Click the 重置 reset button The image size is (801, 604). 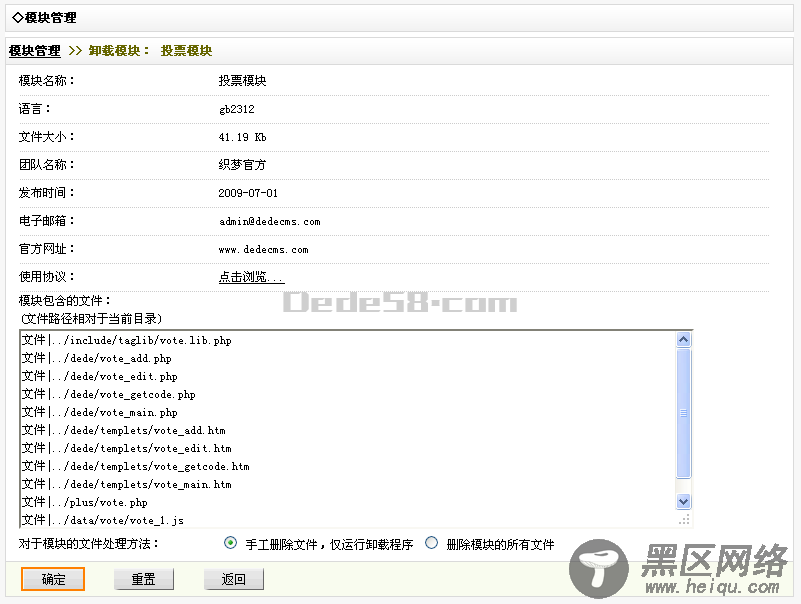click(144, 579)
